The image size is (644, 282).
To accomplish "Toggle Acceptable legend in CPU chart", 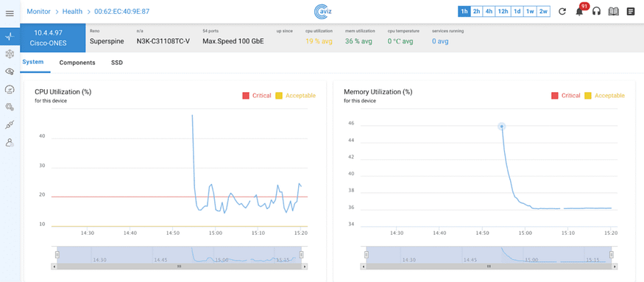I will tap(295, 96).
